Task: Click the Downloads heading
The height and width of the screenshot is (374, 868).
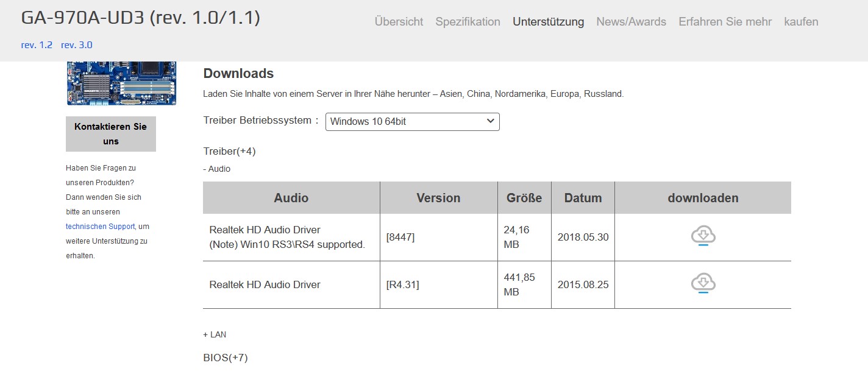Action: click(x=238, y=74)
